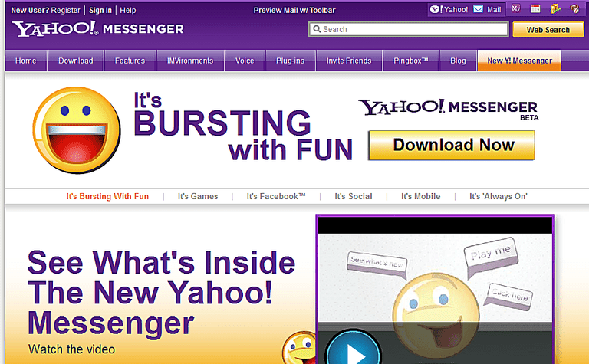Open the My Yahoo icon
This screenshot has width=589, height=364.
(515, 8)
